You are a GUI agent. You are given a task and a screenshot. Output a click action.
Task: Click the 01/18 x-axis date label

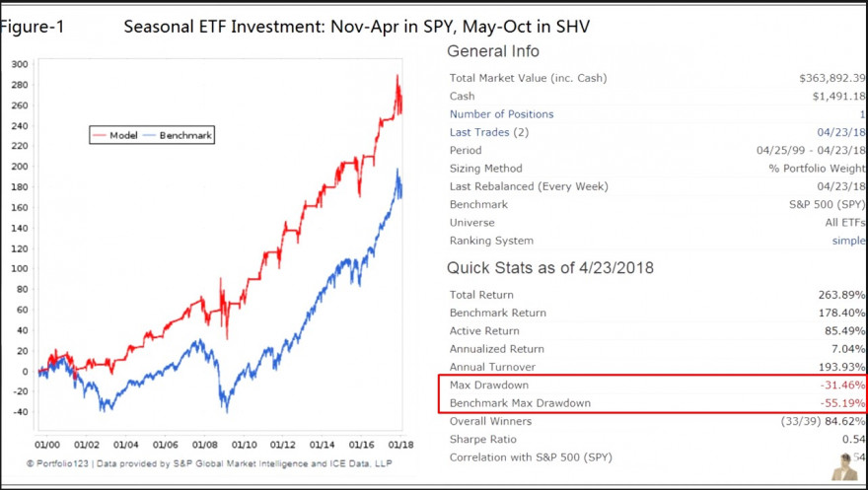pos(400,445)
